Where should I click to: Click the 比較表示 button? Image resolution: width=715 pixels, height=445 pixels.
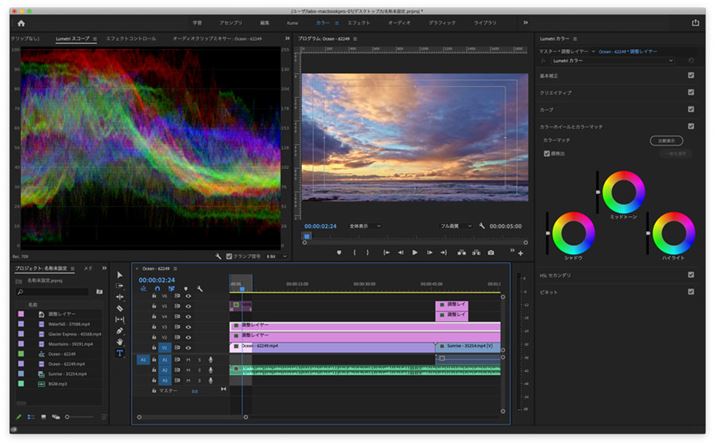667,140
